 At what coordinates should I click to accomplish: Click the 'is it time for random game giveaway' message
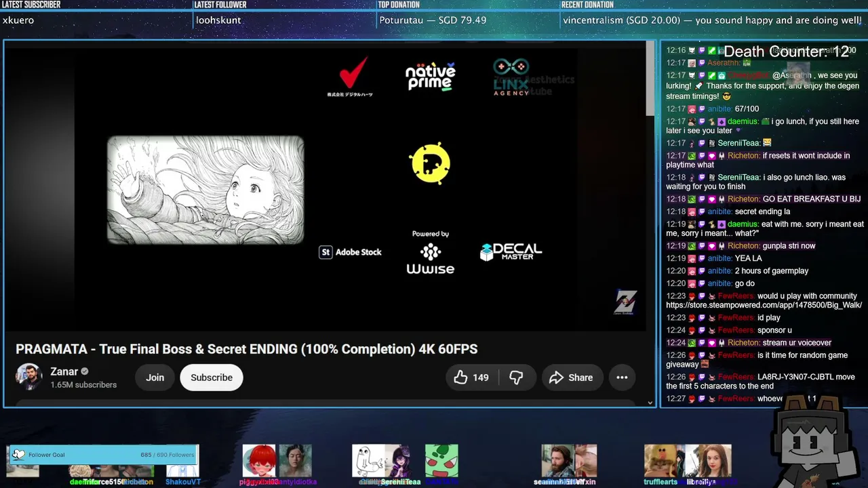click(757, 360)
